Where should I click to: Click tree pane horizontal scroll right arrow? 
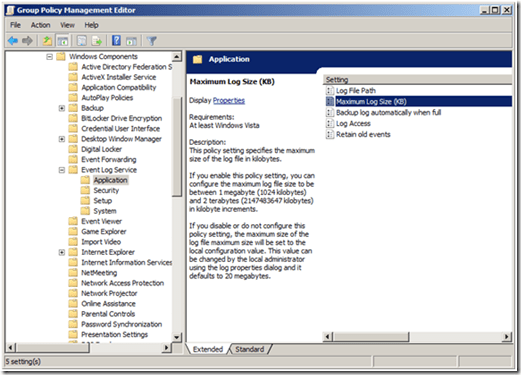pos(166,348)
